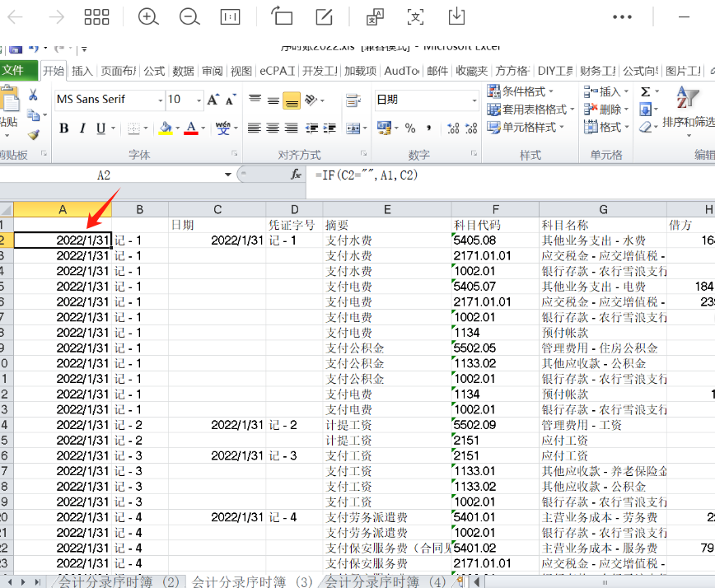Go to next image arrow
715x588 pixels.
(57, 17)
